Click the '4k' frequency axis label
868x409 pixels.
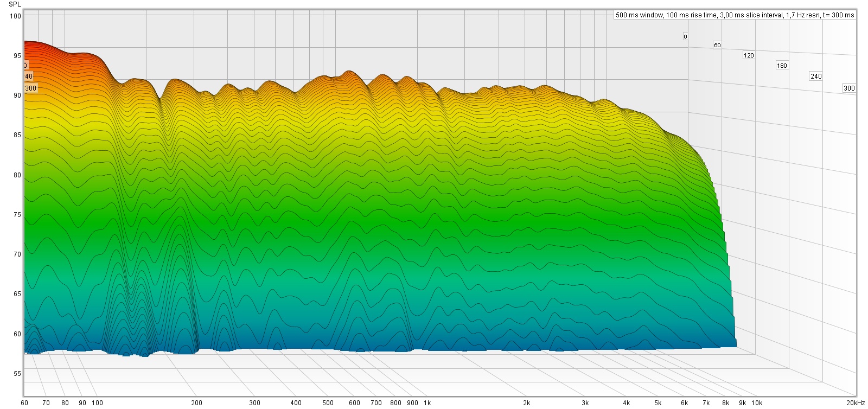click(626, 403)
